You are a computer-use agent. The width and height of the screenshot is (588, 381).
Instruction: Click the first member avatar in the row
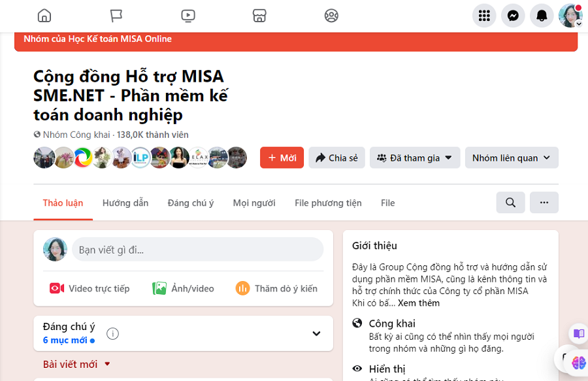(x=44, y=157)
